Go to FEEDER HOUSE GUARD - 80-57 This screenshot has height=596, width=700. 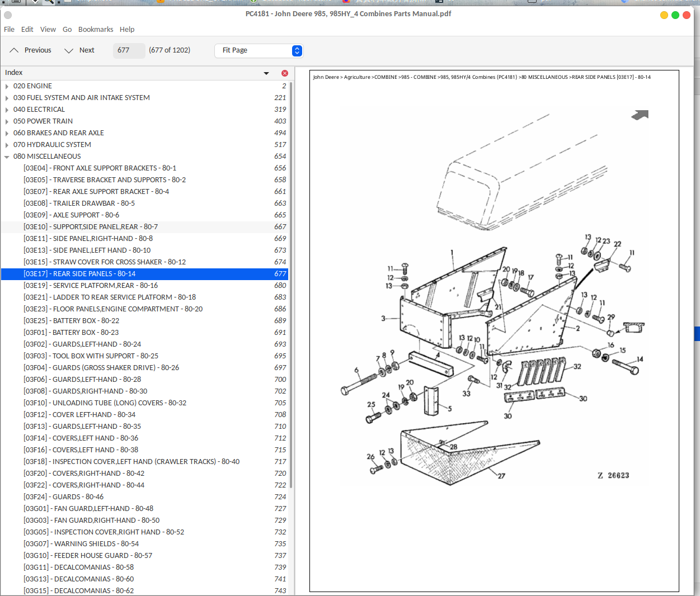coord(103,556)
